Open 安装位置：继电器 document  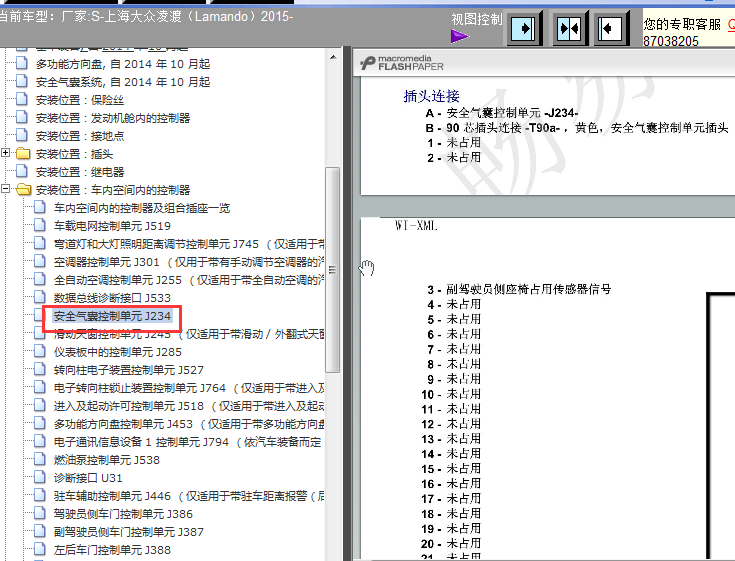pyautogui.click(x=80, y=172)
